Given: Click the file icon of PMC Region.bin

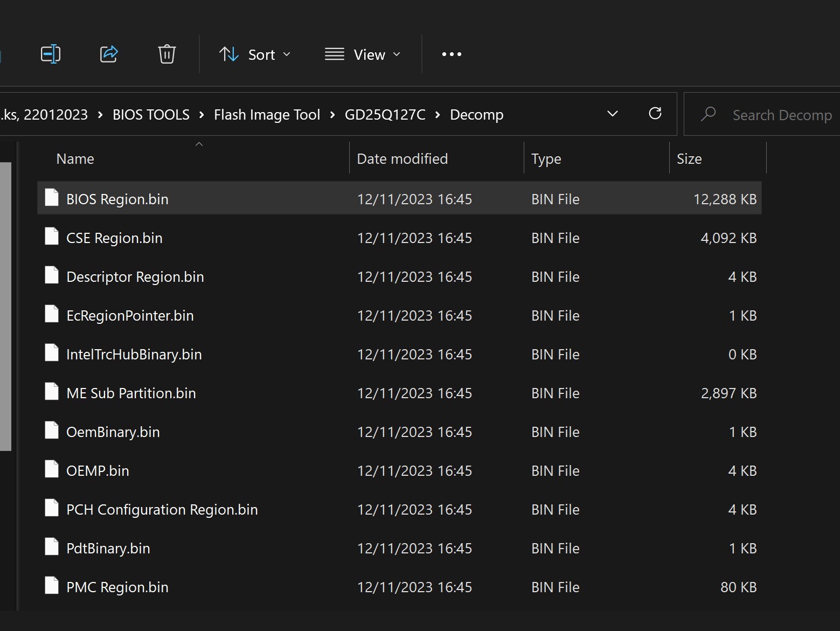Looking at the screenshot, I should click(52, 586).
